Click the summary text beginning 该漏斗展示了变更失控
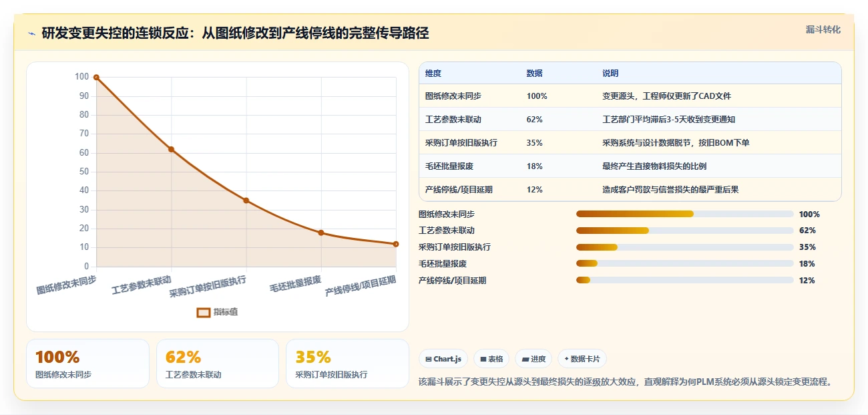Viewport: 868px width, 415px height. click(626, 382)
